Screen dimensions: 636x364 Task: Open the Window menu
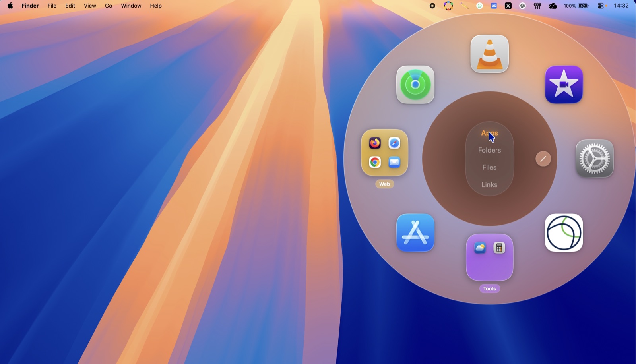tap(131, 6)
